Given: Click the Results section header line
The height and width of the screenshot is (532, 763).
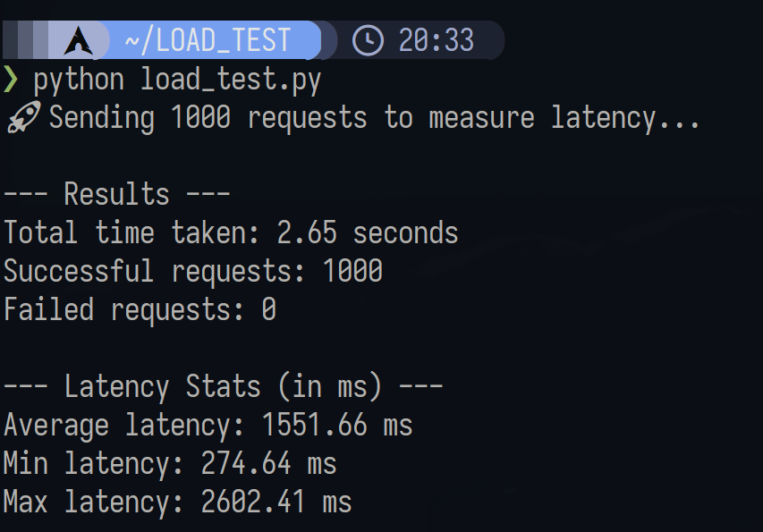Looking at the screenshot, I should click(117, 195).
